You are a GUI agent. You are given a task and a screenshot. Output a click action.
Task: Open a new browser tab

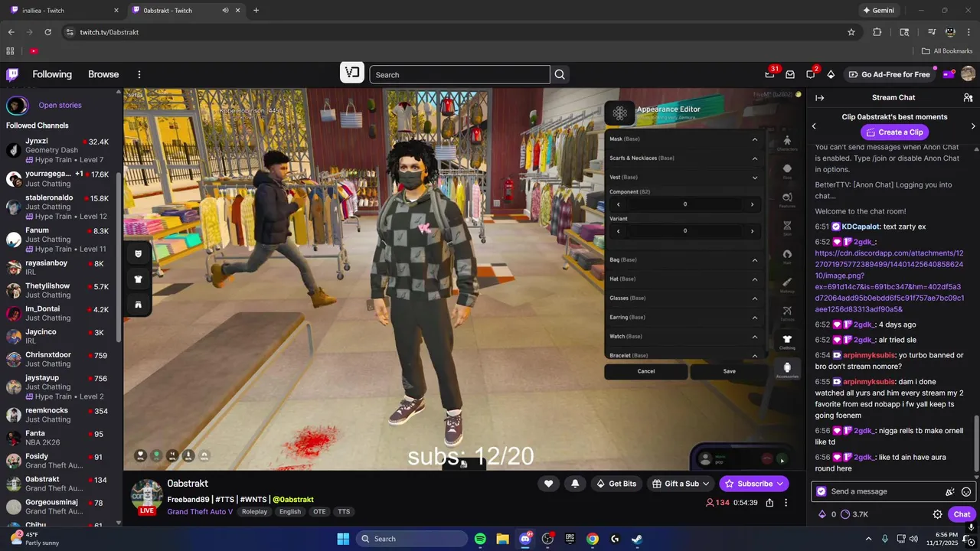point(256,10)
